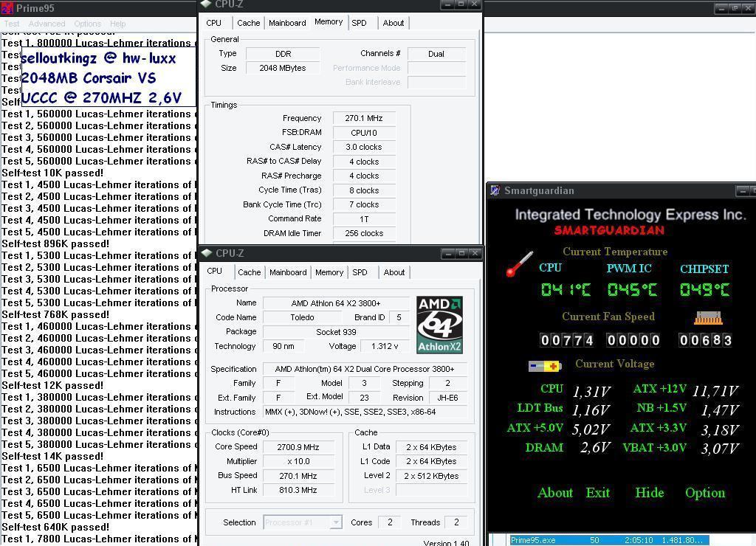Image resolution: width=756 pixels, height=546 pixels.
Task: Click the memory Type field showing DDR
Action: point(283,54)
